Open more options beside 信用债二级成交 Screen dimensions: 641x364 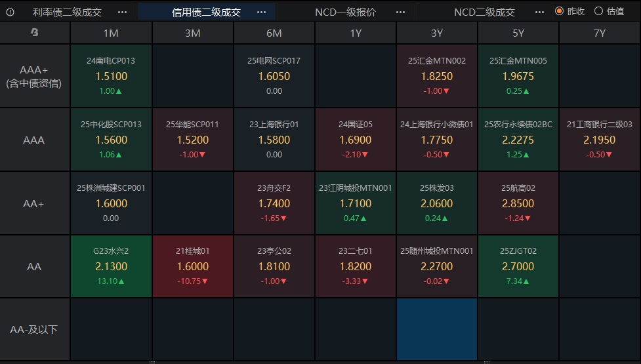(x=262, y=12)
